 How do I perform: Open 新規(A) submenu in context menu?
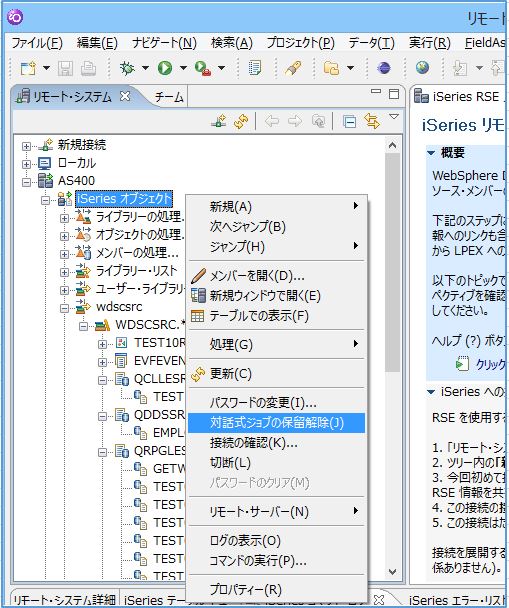pyautogui.click(x=276, y=206)
